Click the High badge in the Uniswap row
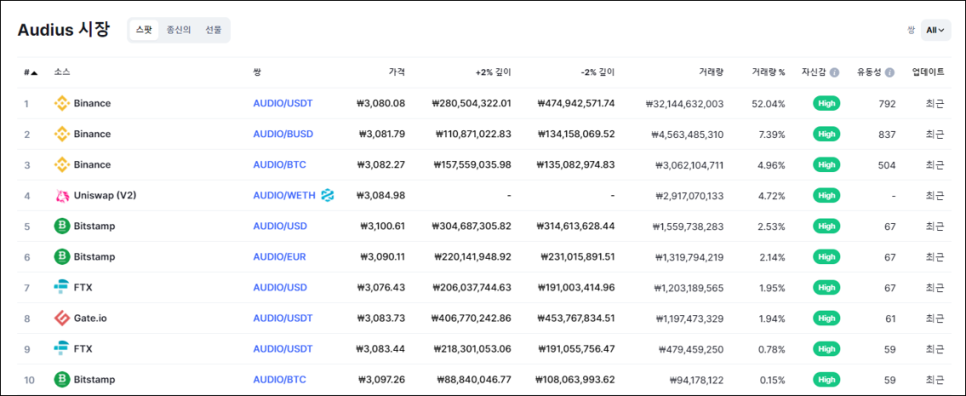Viewport: 966px width, 396px height. coord(826,196)
